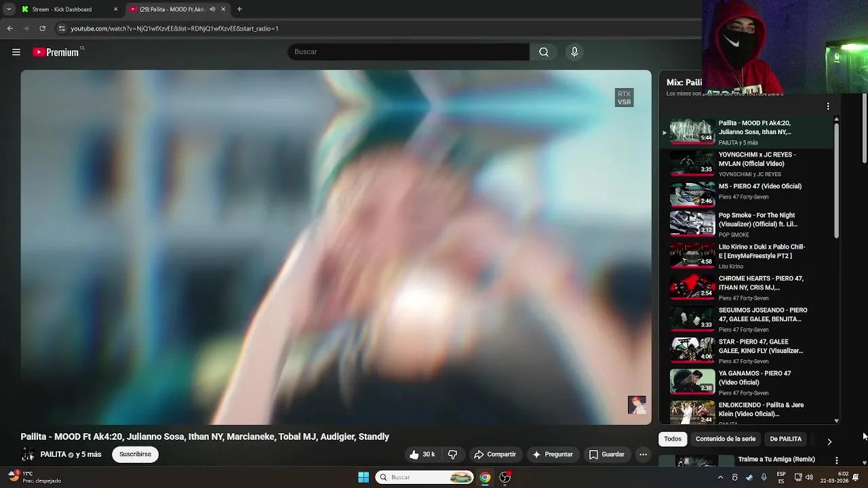The image size is (868, 488).
Task: Like the video with thumbs up 30 k
Action: coord(422,454)
